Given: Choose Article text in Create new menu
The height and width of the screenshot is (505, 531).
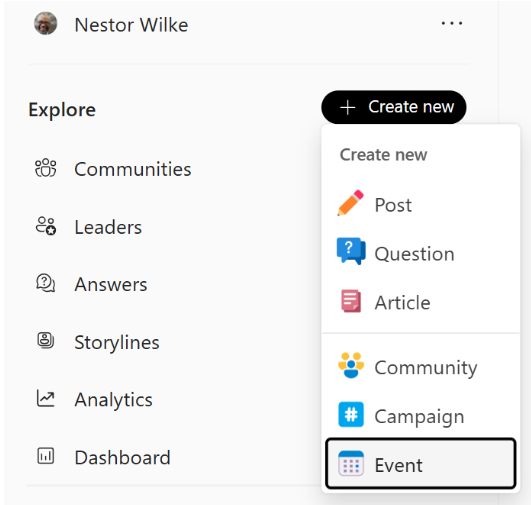Looking at the screenshot, I should (402, 302).
